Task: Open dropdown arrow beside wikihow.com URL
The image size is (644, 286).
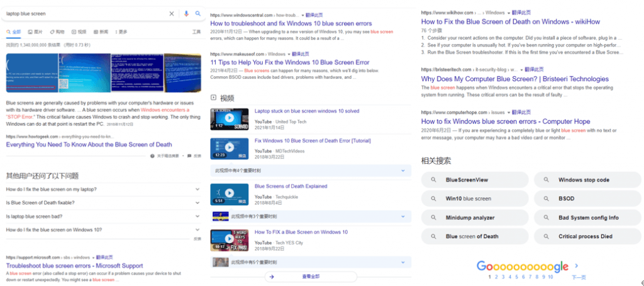Action: click(x=510, y=13)
